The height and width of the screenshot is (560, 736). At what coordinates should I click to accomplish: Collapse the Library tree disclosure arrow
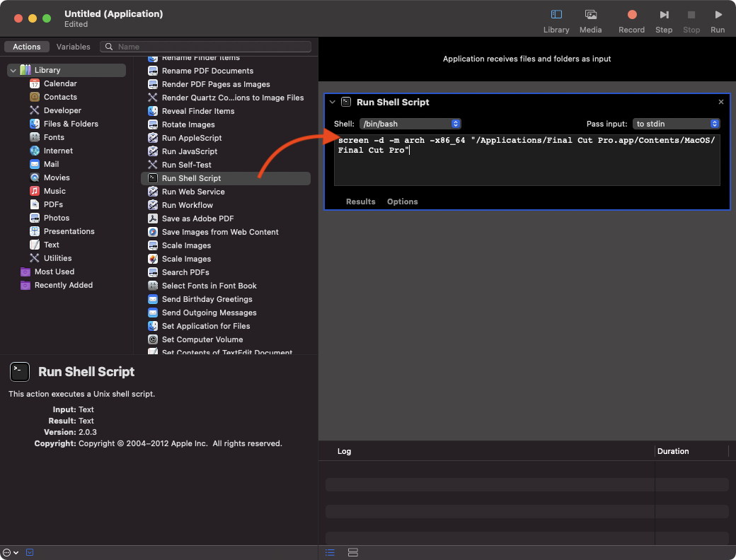(13, 70)
